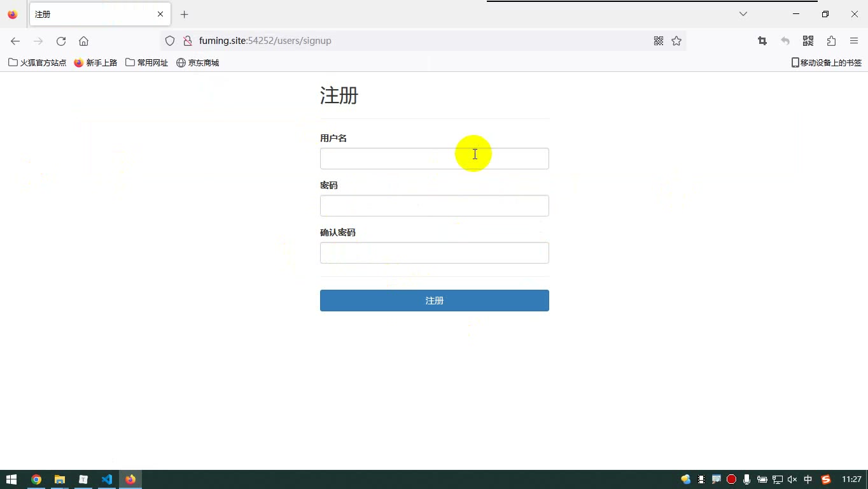Image resolution: width=868 pixels, height=489 pixels.
Task: Focus the 密码 input field
Action: click(435, 206)
